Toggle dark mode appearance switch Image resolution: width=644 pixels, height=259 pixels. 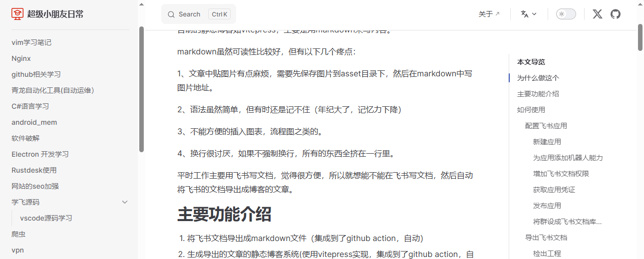coord(566,14)
